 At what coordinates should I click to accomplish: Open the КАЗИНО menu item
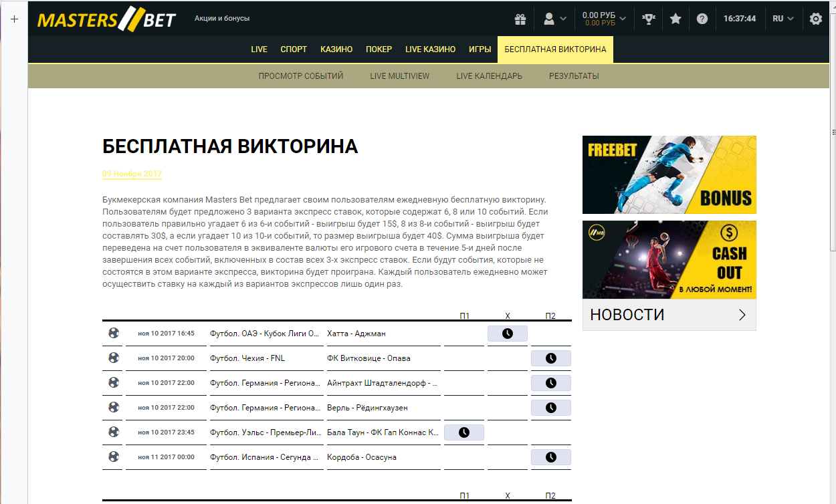point(336,49)
